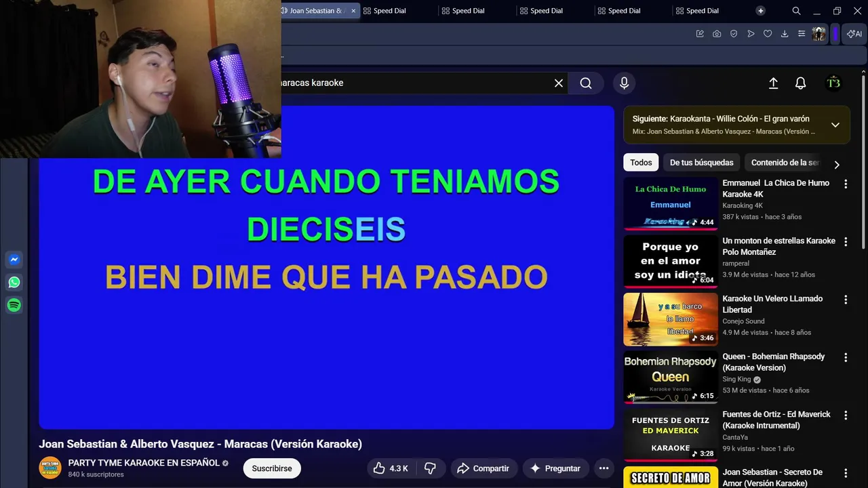Open options for Secreto De Amor video

pos(846,473)
